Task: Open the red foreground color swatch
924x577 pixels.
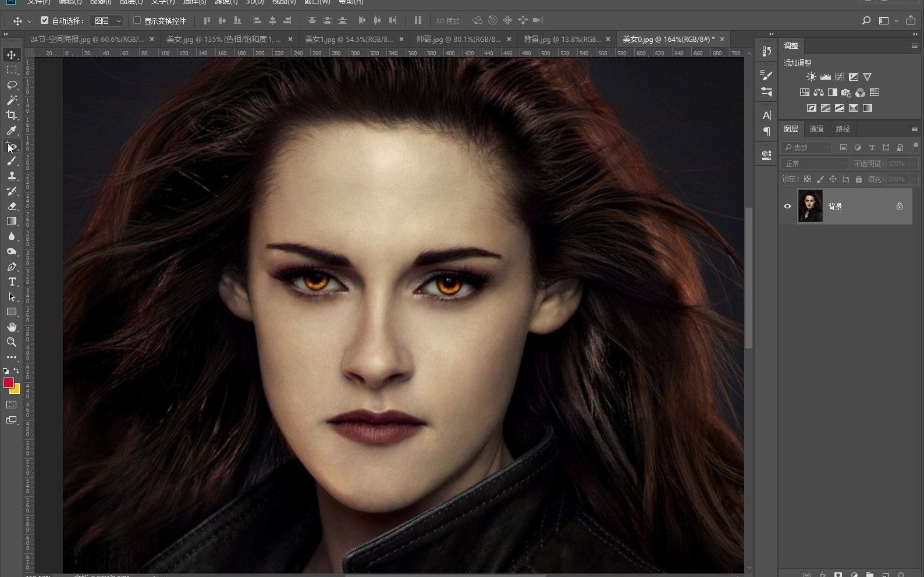Action: [x=8, y=382]
